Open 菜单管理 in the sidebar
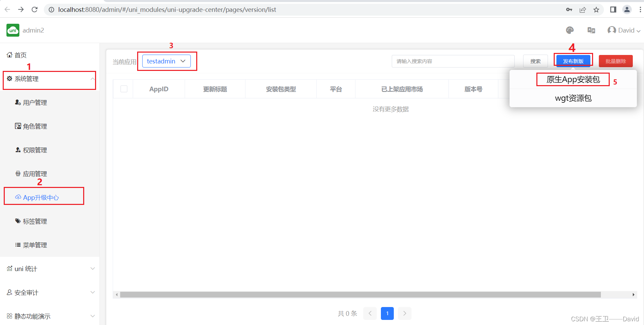The width and height of the screenshot is (644, 325). (50, 245)
